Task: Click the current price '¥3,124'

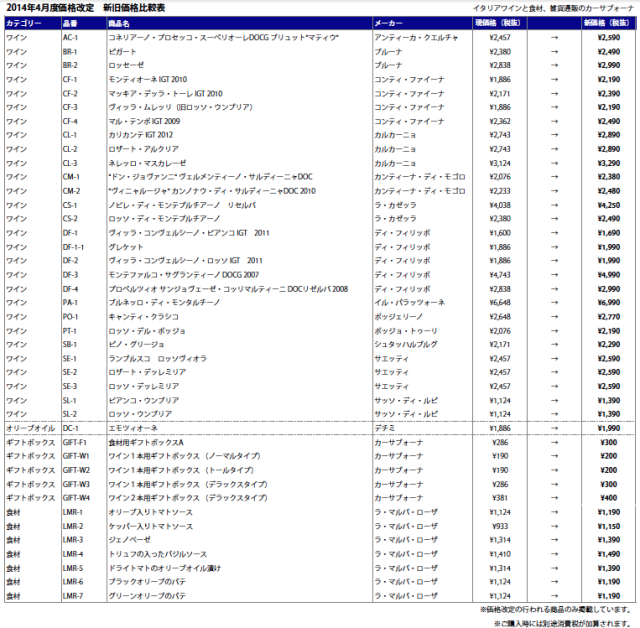Action: tap(500, 163)
